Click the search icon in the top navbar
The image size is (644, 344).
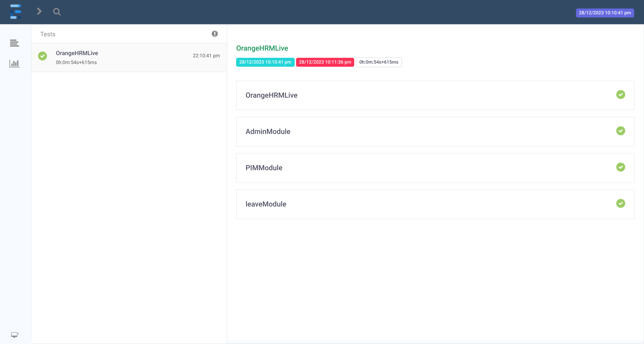tap(57, 11)
